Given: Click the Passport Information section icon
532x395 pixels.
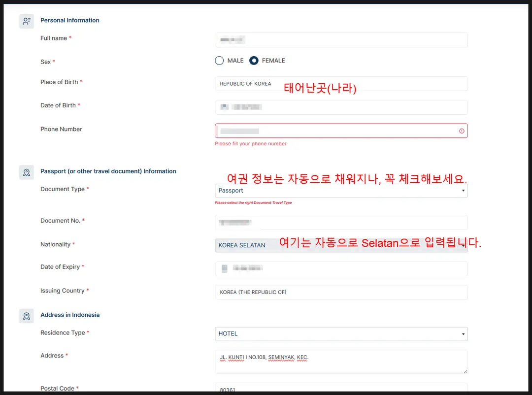Looking at the screenshot, I should 27,172.
